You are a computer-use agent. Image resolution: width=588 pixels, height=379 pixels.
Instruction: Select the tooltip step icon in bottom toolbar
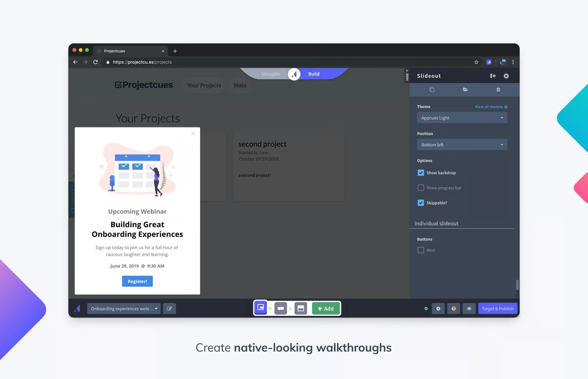coord(281,308)
